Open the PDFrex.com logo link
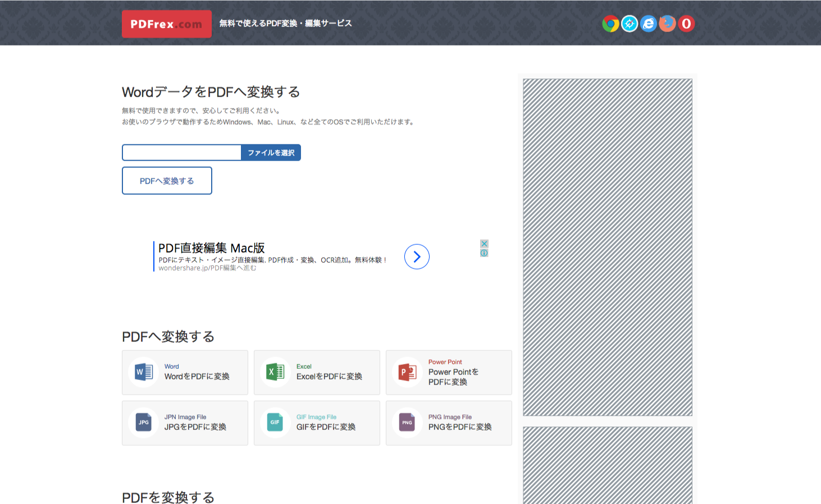 click(x=166, y=24)
